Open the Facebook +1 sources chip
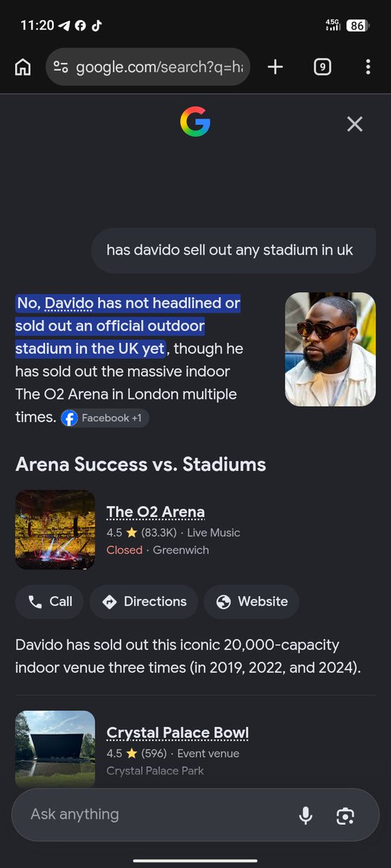 [x=105, y=418]
